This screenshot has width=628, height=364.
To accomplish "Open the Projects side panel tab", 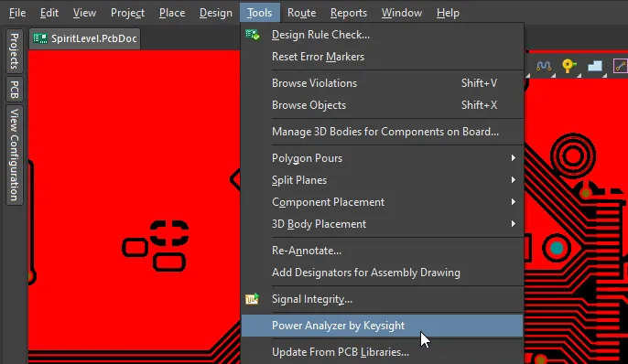I will pyautogui.click(x=15, y=51).
